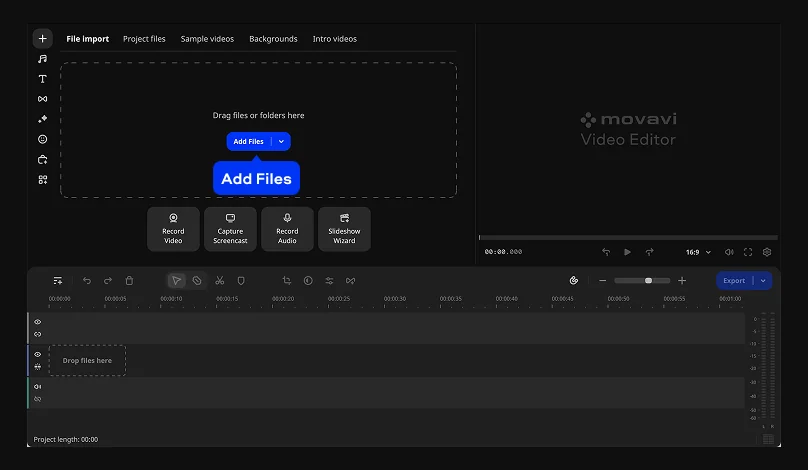
Task: Switch to the Sample videos tab
Action: tap(207, 39)
